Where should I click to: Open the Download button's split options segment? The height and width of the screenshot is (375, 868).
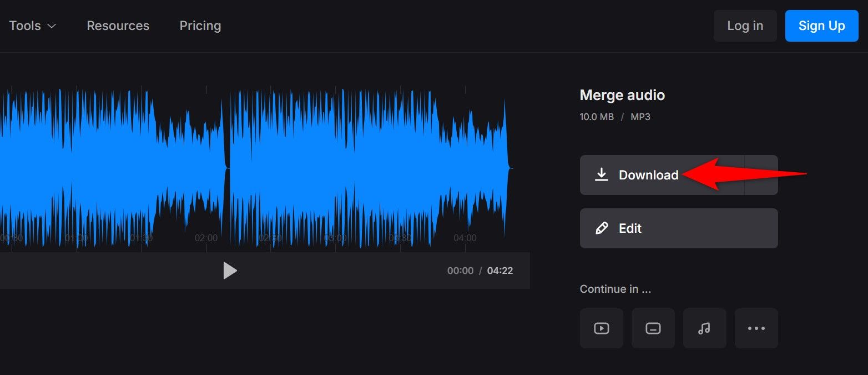(761, 175)
